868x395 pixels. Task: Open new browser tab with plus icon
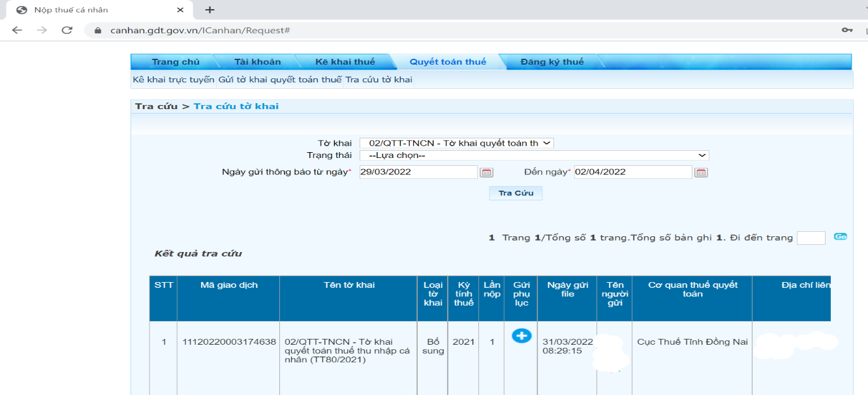pos(209,10)
